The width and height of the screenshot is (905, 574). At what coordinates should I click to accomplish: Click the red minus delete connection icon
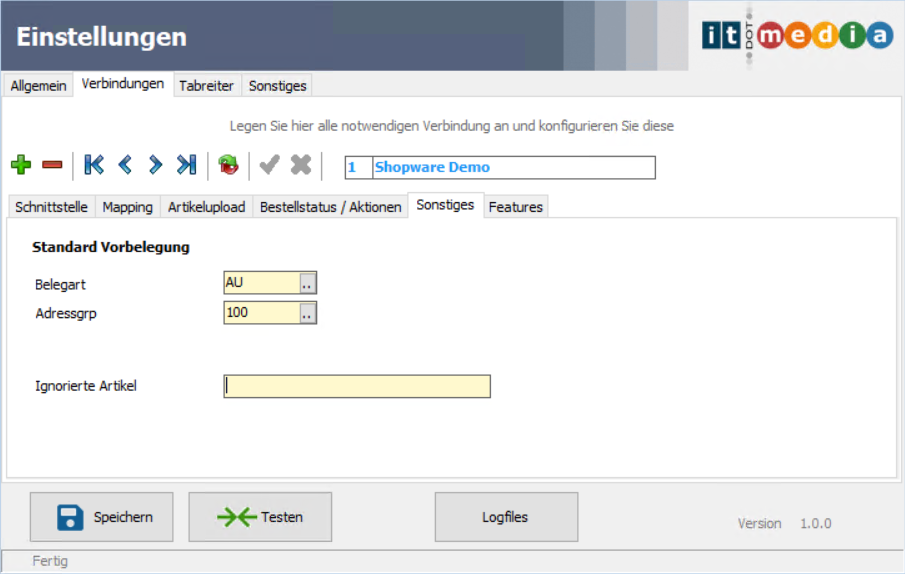[52, 165]
